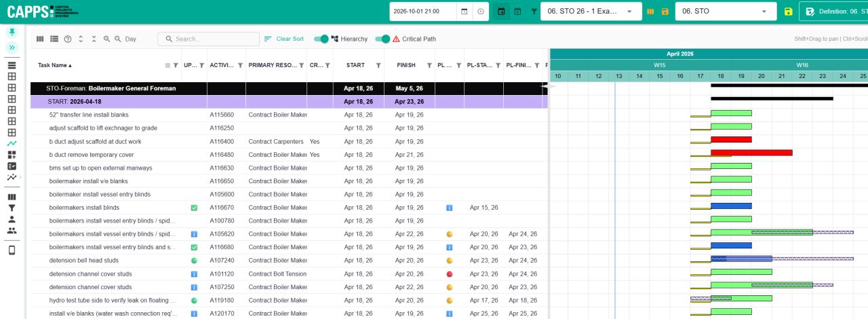Click green Gantt bar for 52" transfer line install blanks
Viewport: 868px width, 319px height.
click(731, 113)
